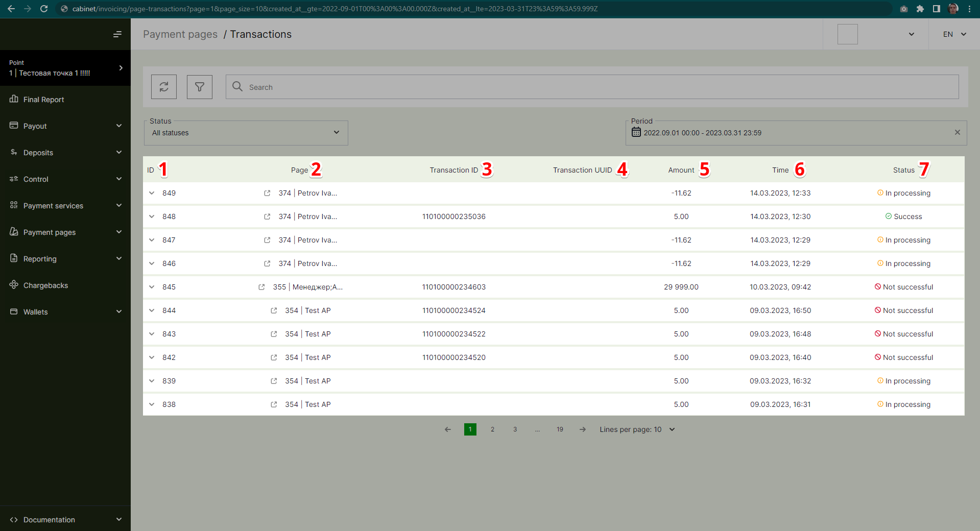Toggle the browser side panel icon
The height and width of the screenshot is (531, 980).
[937, 9]
